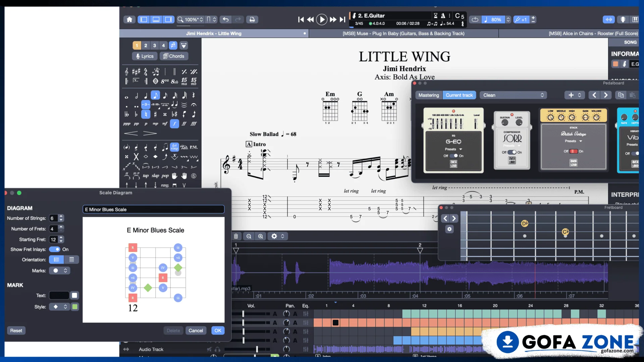This screenshot has height=362, width=644.
Task: Click the green mark style color swatch
Action: [75, 307]
